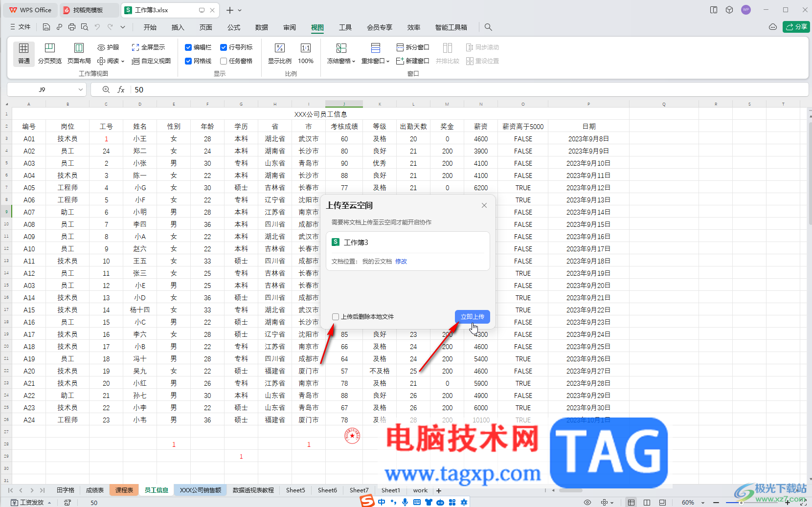Open the Review (审阅) ribbon tab

click(x=290, y=27)
